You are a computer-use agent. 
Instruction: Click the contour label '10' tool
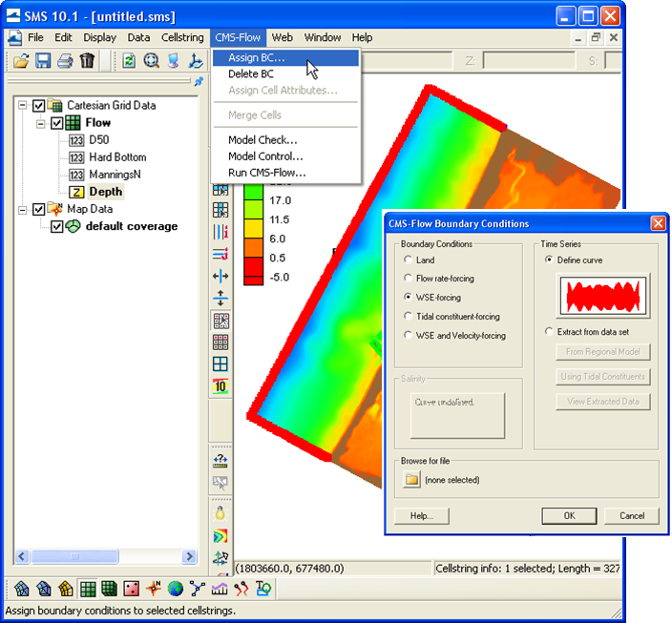pyautogui.click(x=220, y=386)
